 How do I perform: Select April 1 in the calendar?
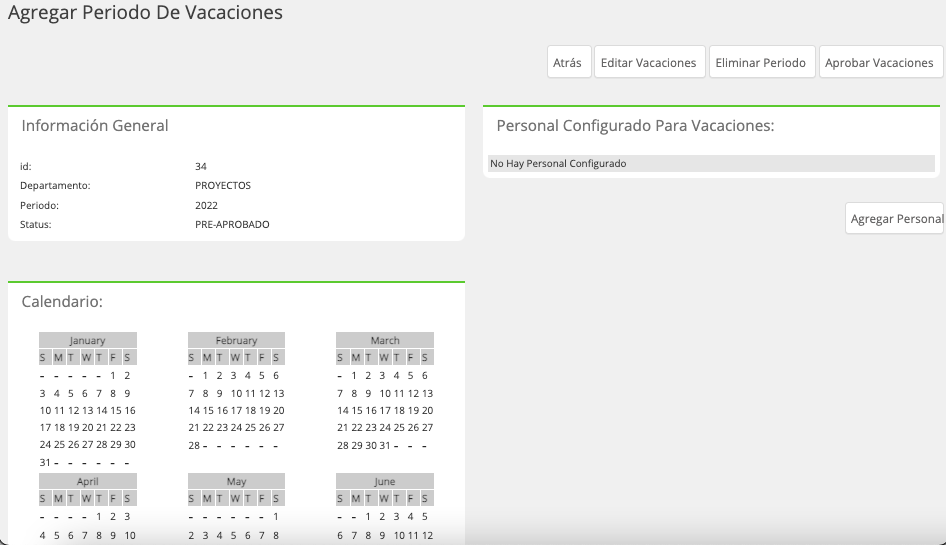[99, 517]
